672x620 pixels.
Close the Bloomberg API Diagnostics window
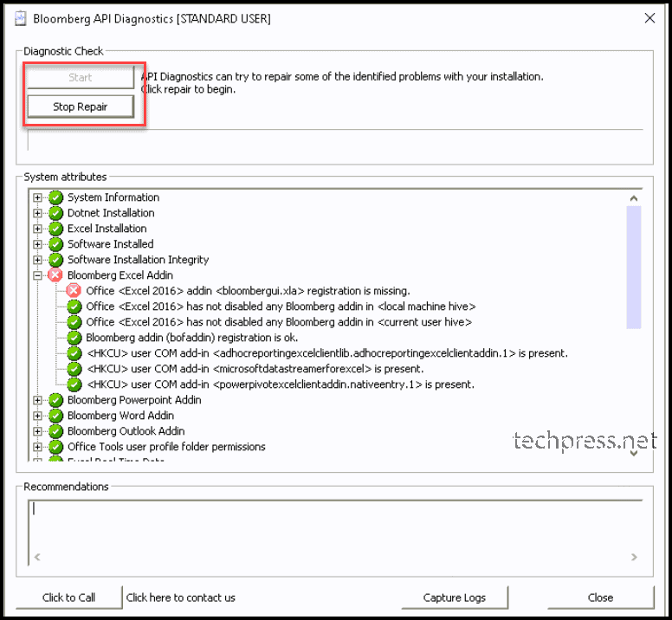point(649,18)
